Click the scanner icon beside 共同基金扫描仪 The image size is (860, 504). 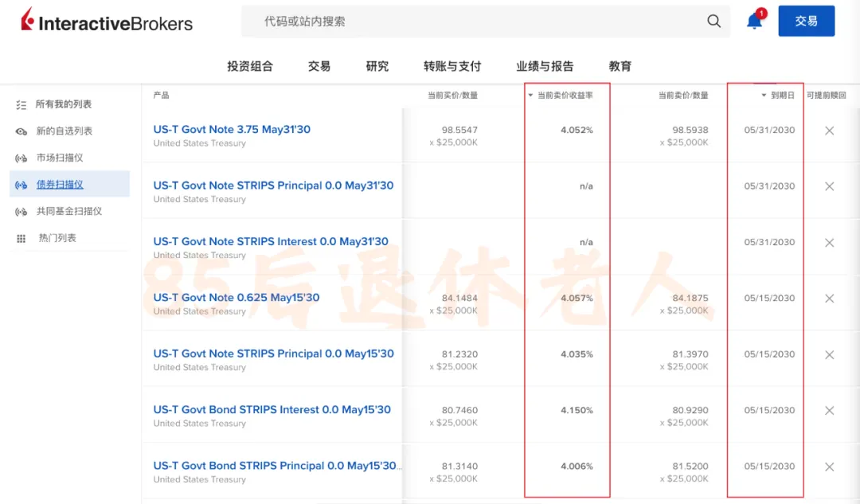21,212
